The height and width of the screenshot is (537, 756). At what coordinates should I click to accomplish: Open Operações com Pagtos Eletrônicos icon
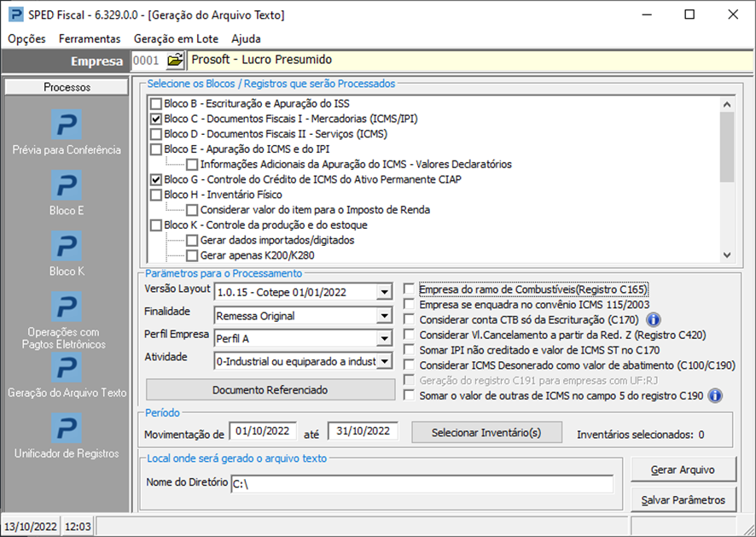pos(67,306)
